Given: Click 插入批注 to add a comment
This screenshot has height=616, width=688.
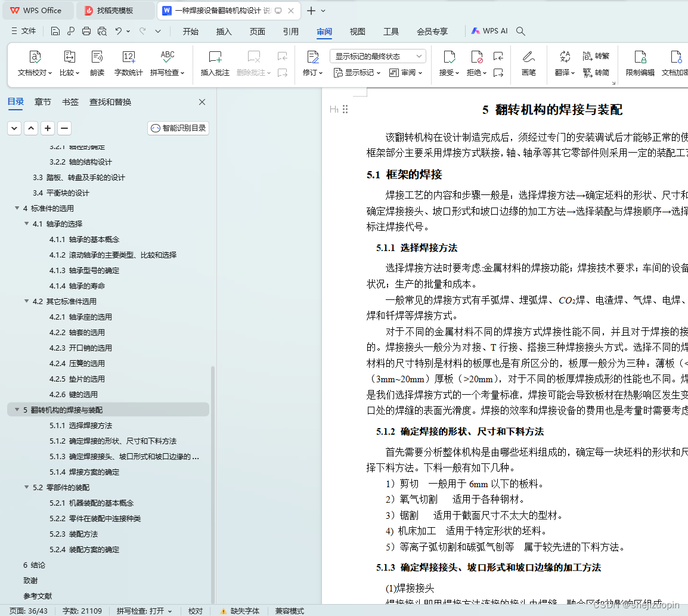Looking at the screenshot, I should (215, 63).
